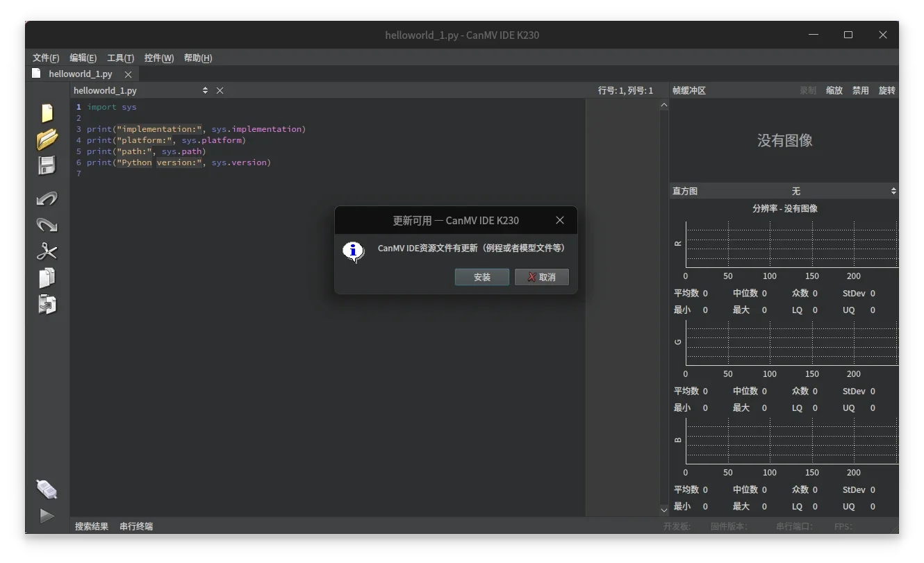
Task: Click the 分辨率 - 没有图像 label
Action: tap(784, 208)
